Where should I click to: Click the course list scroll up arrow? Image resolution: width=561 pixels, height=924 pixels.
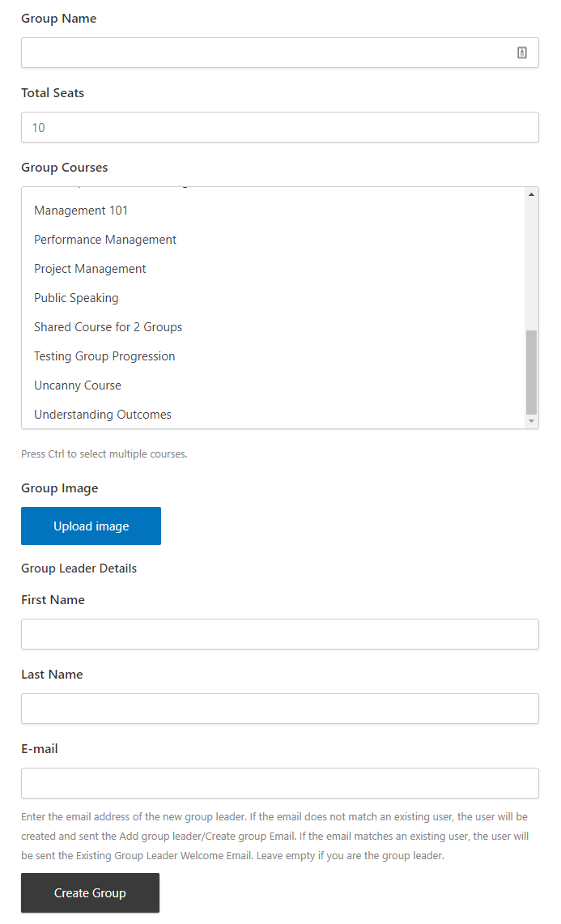[x=531, y=194]
